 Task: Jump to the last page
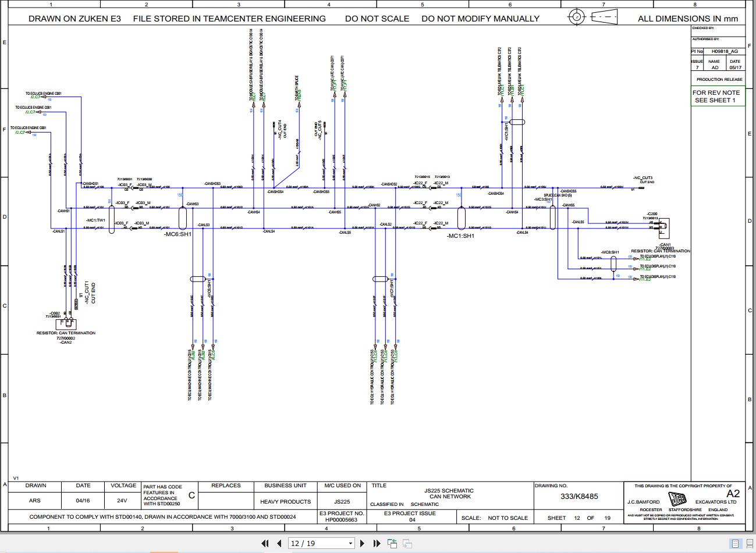[x=377, y=543]
